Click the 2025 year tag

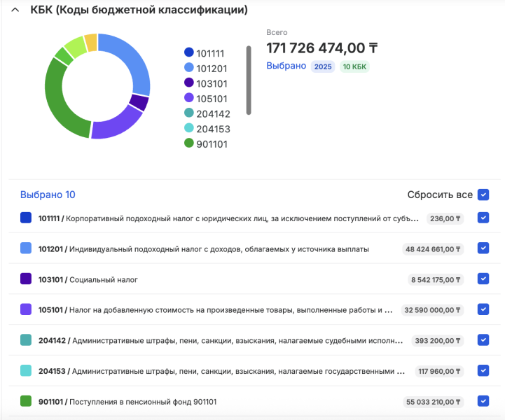coord(323,66)
